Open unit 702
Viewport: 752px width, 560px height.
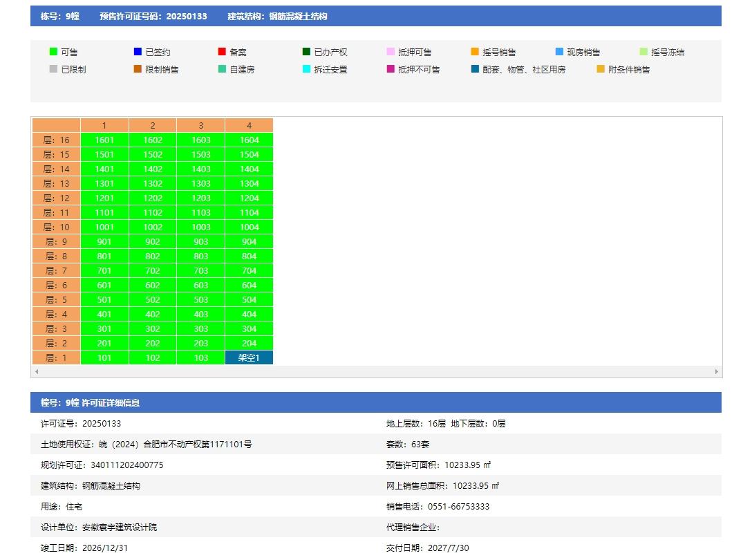click(x=153, y=270)
